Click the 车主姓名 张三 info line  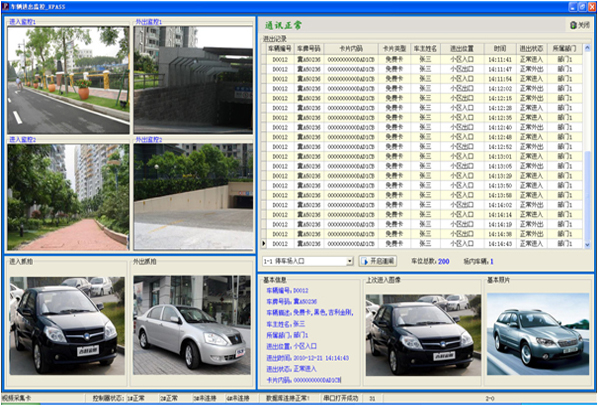[x=286, y=324]
